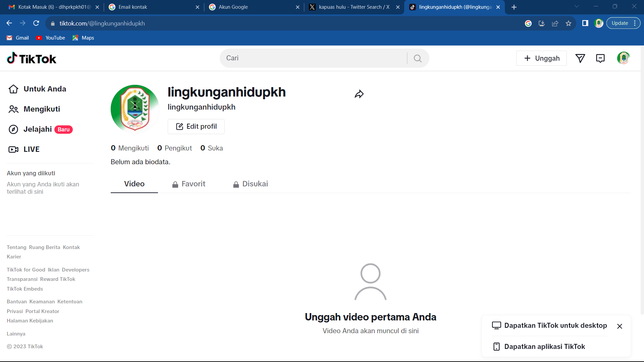Open a new browser tab
The image size is (644, 362).
pyautogui.click(x=514, y=7)
